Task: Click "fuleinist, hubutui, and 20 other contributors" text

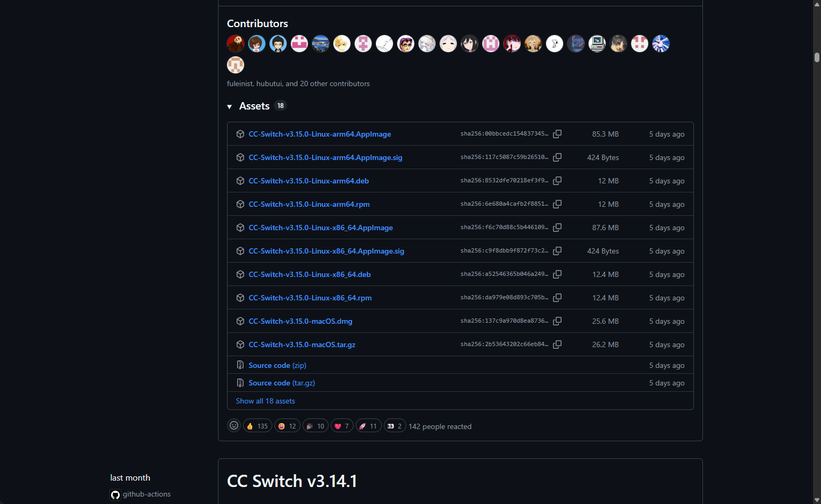Action: tap(298, 83)
